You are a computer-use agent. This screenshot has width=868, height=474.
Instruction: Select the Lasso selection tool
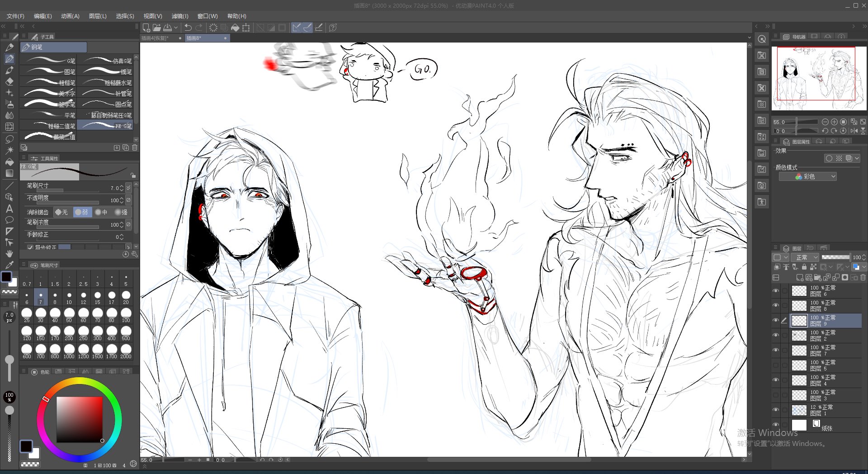click(9, 138)
